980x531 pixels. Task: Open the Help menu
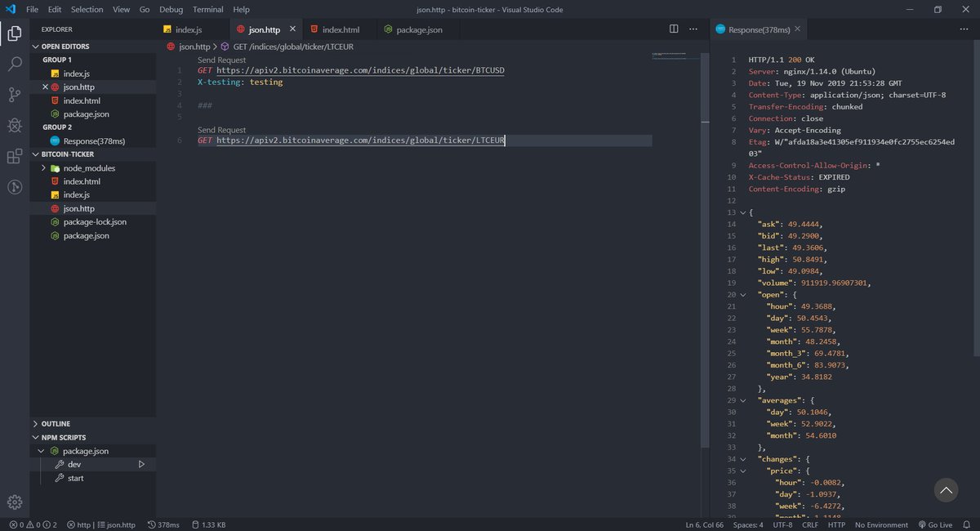tap(242, 9)
